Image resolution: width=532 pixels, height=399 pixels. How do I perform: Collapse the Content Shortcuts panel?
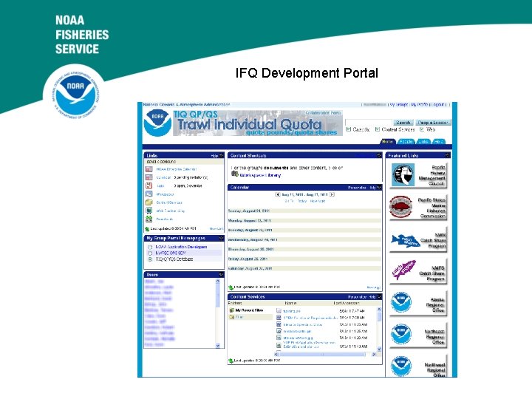pos(379,156)
